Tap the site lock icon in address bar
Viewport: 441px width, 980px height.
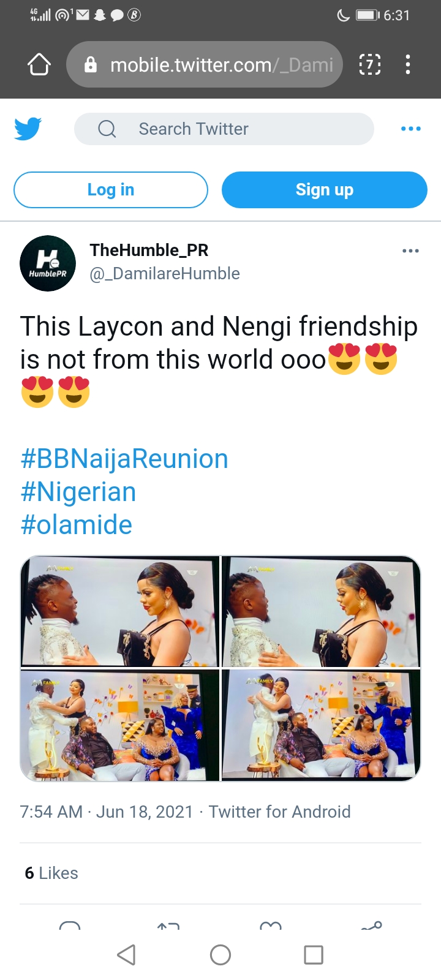pyautogui.click(x=91, y=64)
